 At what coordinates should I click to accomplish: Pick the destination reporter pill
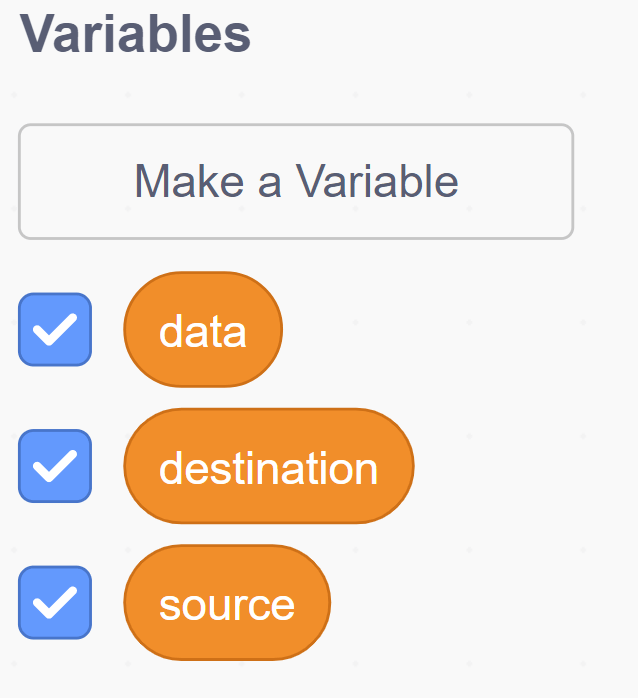268,467
